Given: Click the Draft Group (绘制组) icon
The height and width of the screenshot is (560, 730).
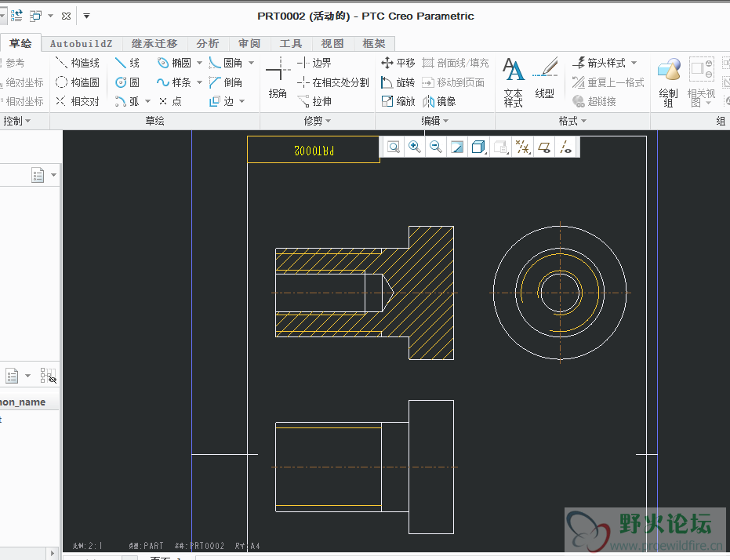Looking at the screenshot, I should (x=669, y=82).
